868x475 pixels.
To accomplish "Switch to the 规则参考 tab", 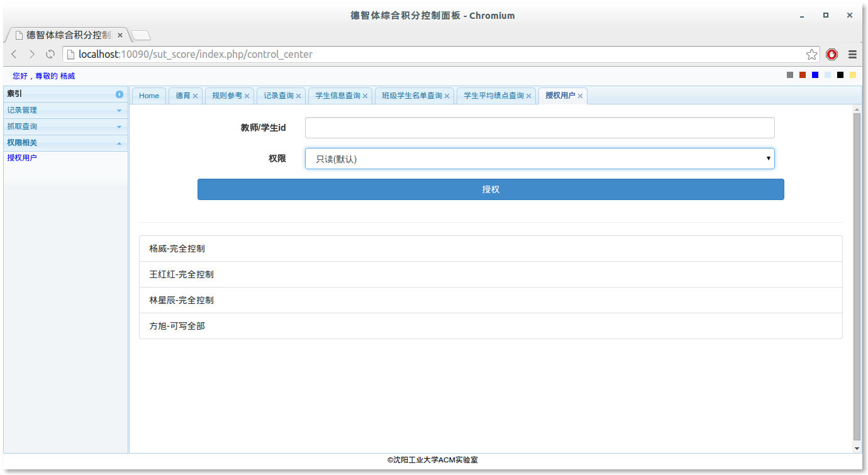I will tap(227, 96).
